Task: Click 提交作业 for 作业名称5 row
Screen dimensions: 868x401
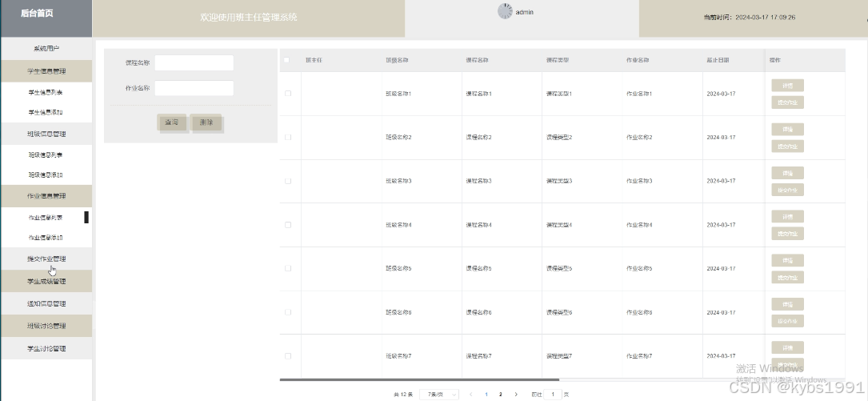Action: click(787, 278)
